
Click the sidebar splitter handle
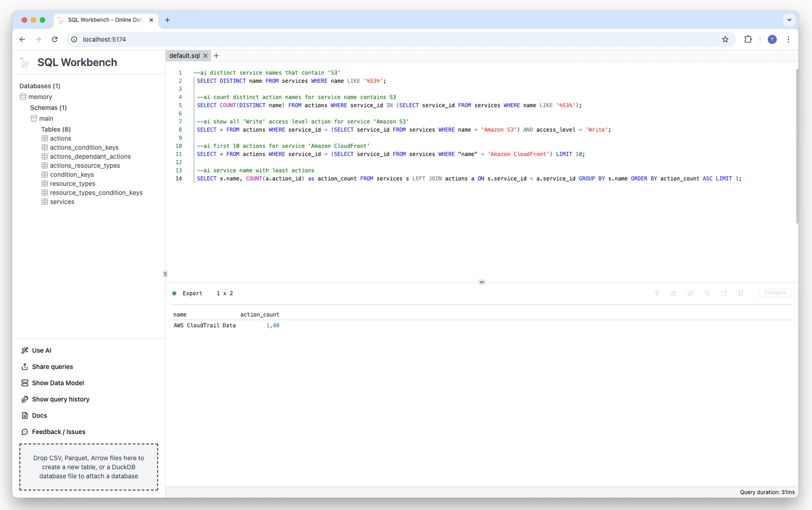point(165,274)
